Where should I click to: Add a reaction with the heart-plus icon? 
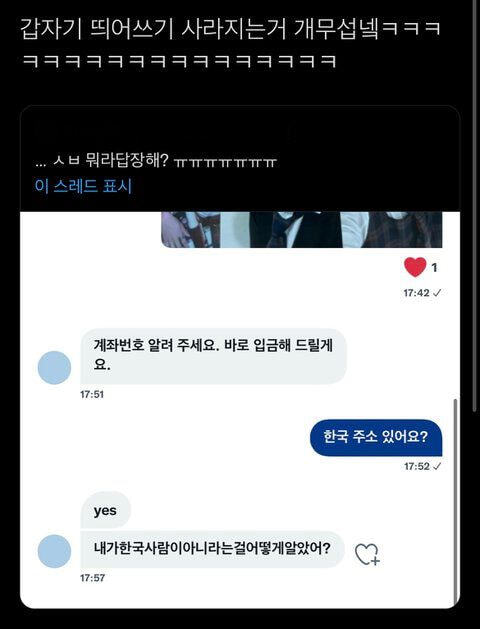coord(367,554)
